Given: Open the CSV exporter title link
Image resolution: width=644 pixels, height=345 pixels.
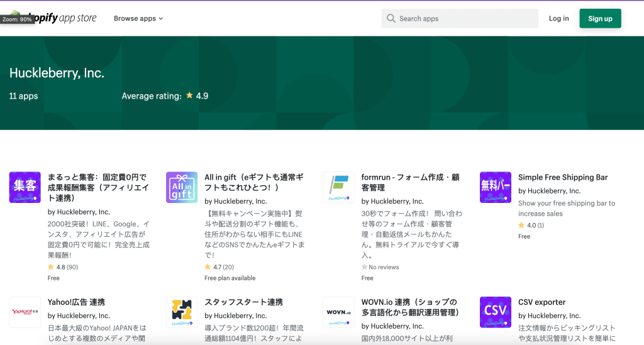Looking at the screenshot, I should click(541, 302).
